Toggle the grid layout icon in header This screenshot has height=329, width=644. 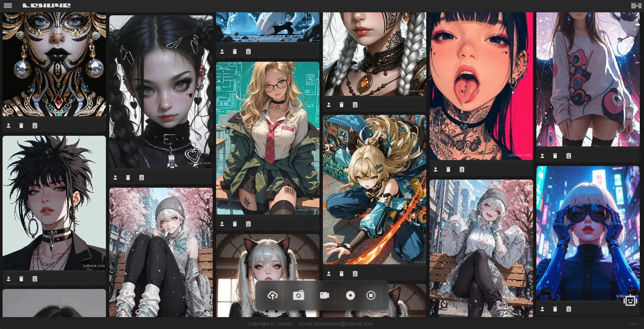pyautogui.click(x=636, y=6)
